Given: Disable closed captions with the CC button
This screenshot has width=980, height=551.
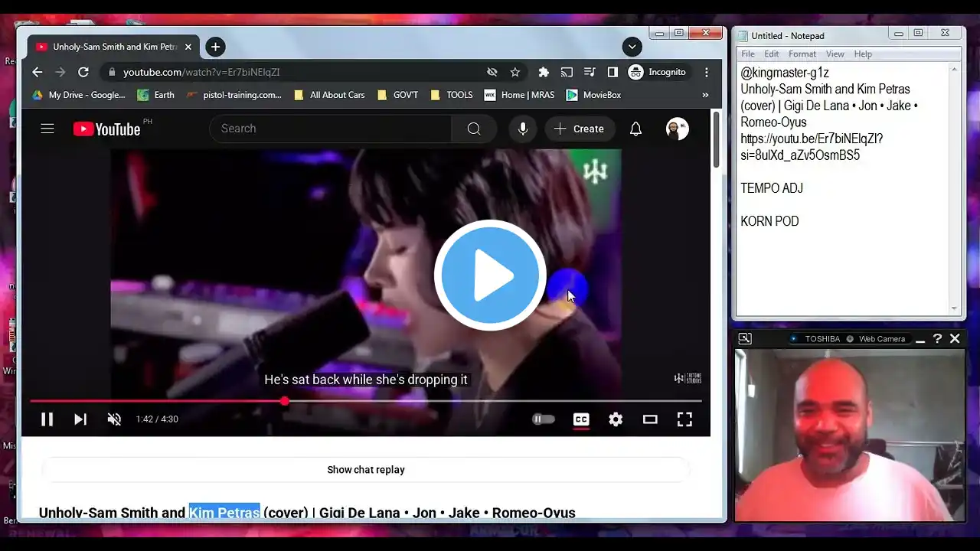Looking at the screenshot, I should click(581, 419).
